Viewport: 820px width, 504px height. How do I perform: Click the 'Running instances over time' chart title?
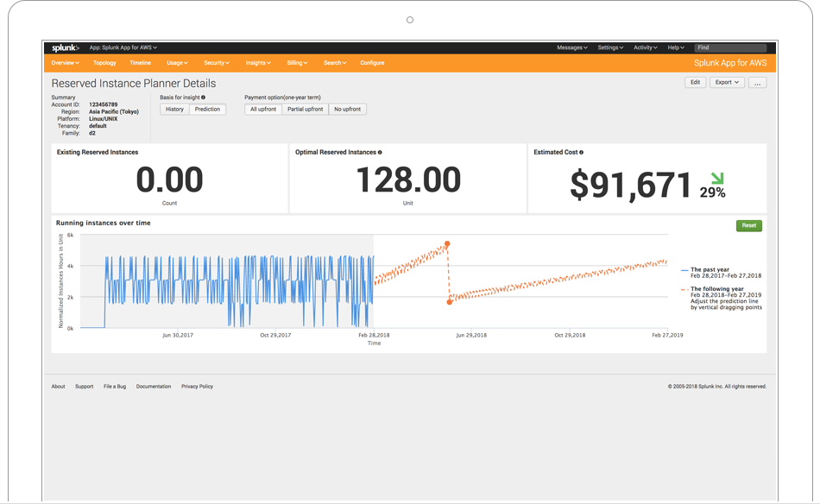103,223
